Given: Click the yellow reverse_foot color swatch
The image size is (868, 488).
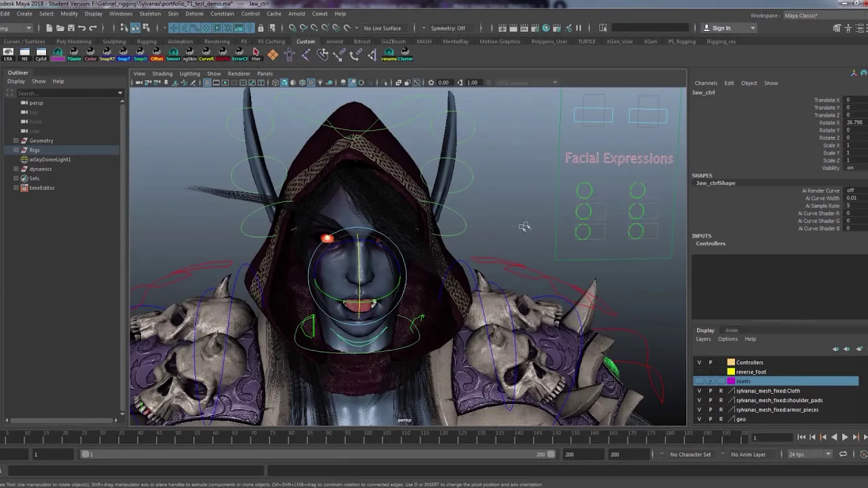Looking at the screenshot, I should (x=731, y=372).
